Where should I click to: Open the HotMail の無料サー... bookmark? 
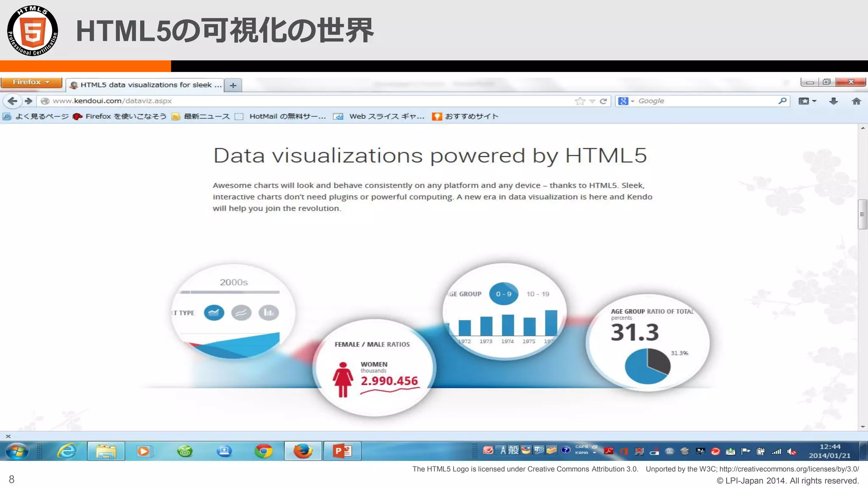point(281,116)
